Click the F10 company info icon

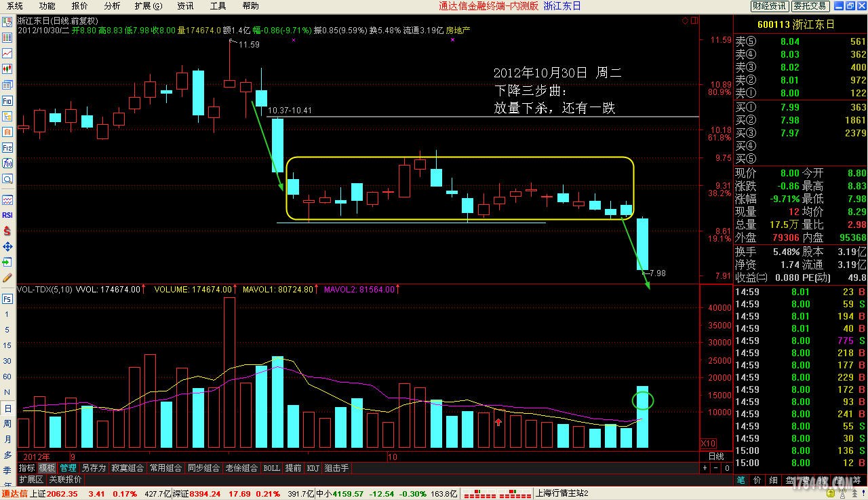(x=7, y=100)
